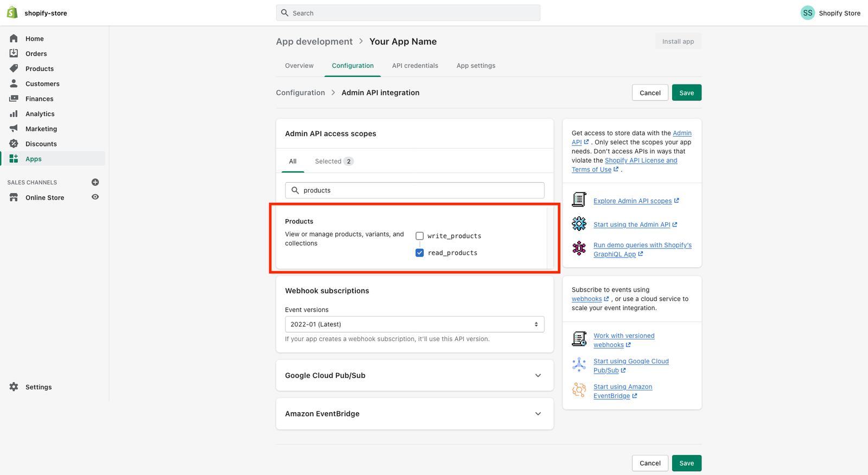Click the top Save button
This screenshot has height=475, width=868.
[x=686, y=93]
